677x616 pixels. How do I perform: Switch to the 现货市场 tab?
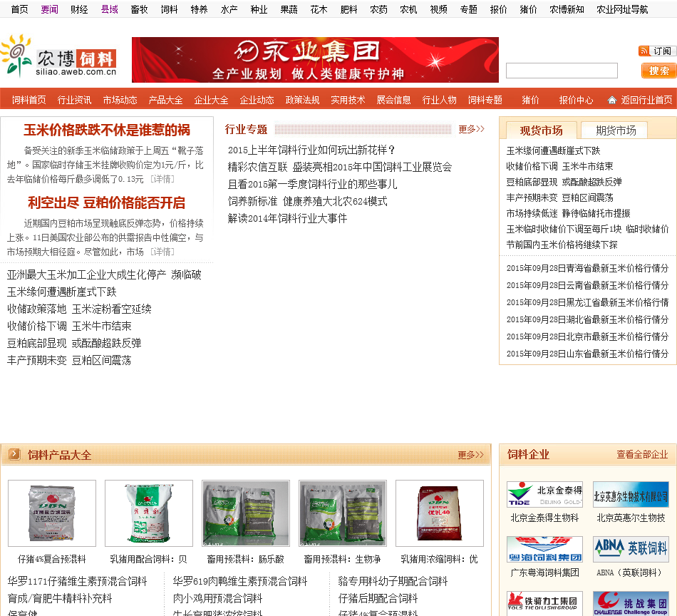click(541, 130)
